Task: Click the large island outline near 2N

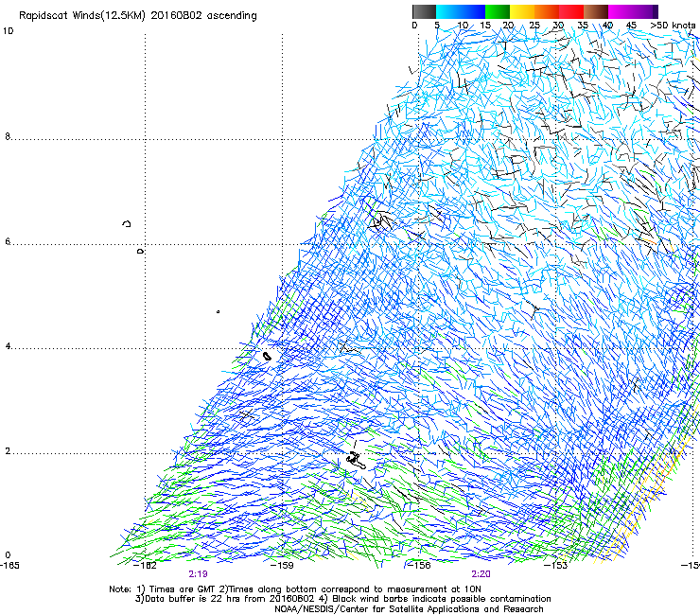Action: click(356, 460)
